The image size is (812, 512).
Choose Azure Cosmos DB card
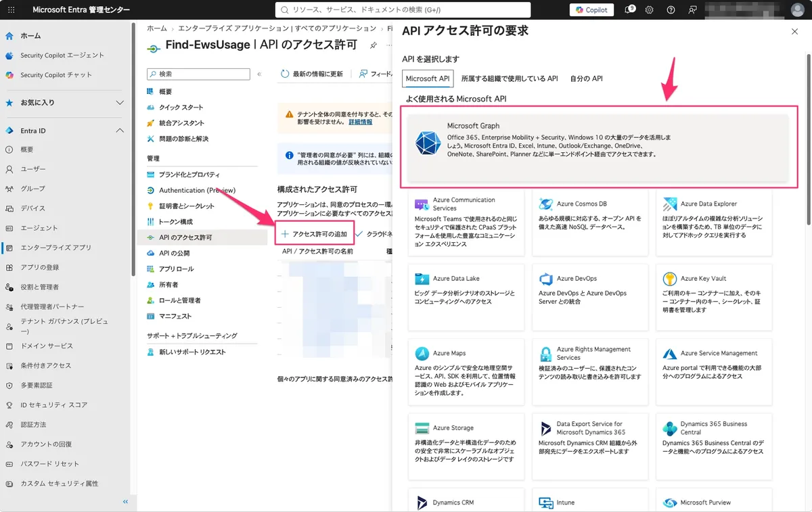[590, 223]
